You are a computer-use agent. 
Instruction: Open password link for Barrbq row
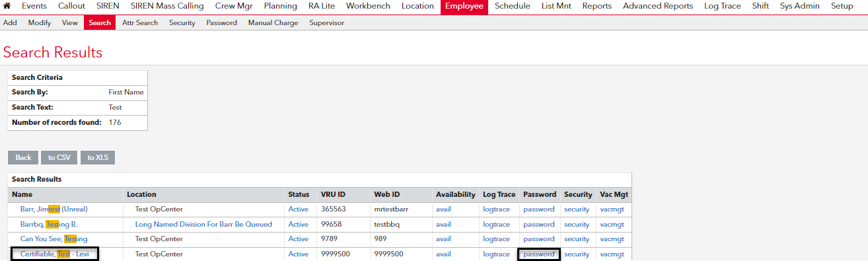(539, 224)
